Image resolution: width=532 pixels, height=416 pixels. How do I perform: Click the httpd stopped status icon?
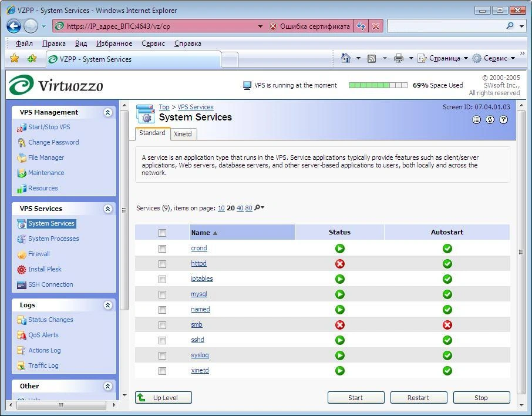click(x=339, y=263)
